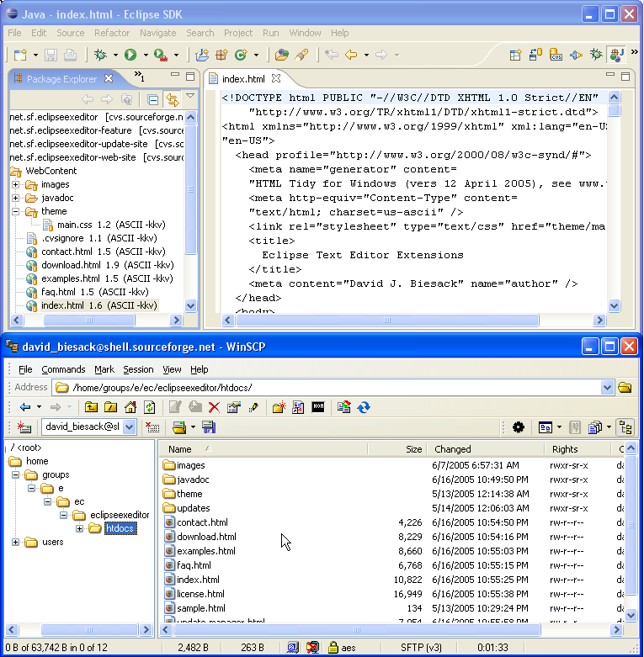Screen dimensions: 644x657
Task: Click the Debug bug icon in Eclipse toolbar
Action: (100, 55)
